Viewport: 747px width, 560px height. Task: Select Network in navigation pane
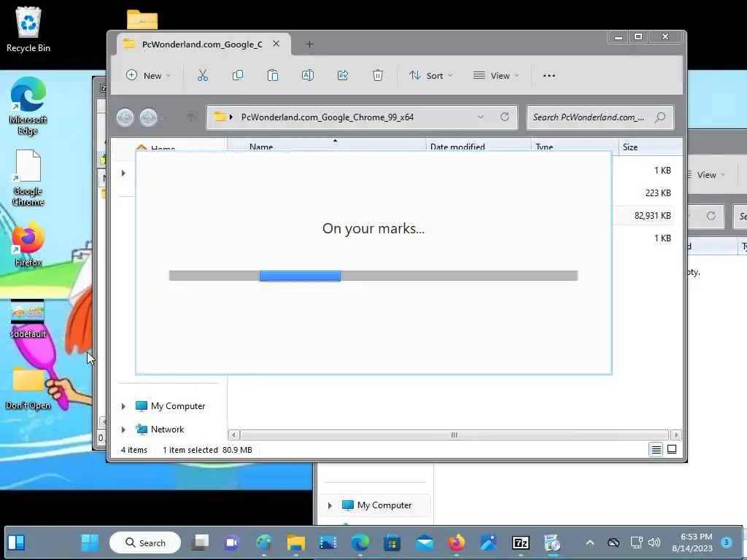[x=167, y=429]
